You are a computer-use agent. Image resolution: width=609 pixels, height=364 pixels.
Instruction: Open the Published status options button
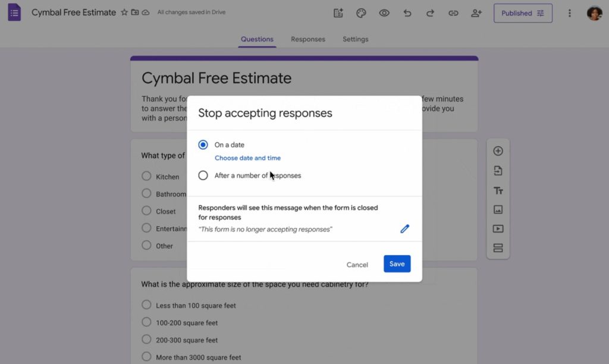coord(523,13)
